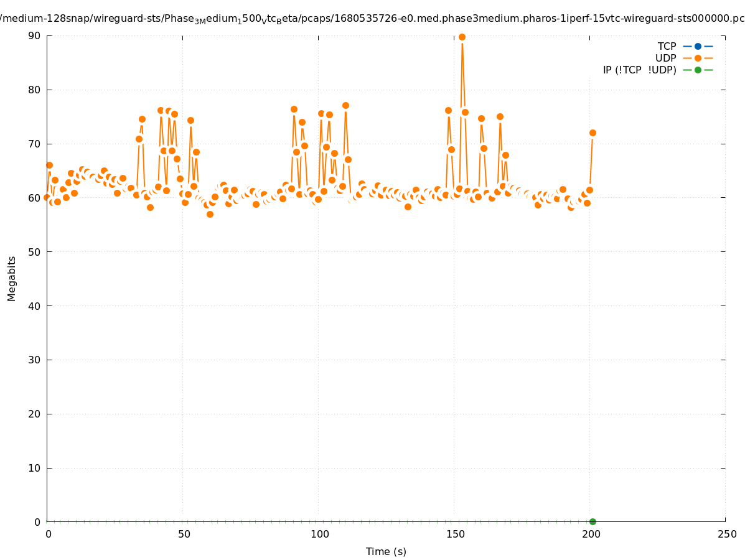Click the first UDP data point at time zero
This screenshot has width=745, height=560.
[47, 197]
